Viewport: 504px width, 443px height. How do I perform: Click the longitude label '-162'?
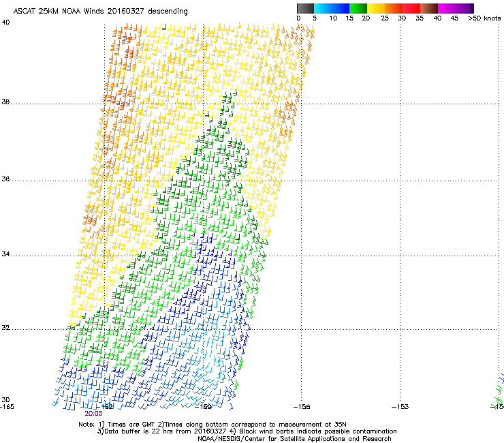(106, 407)
